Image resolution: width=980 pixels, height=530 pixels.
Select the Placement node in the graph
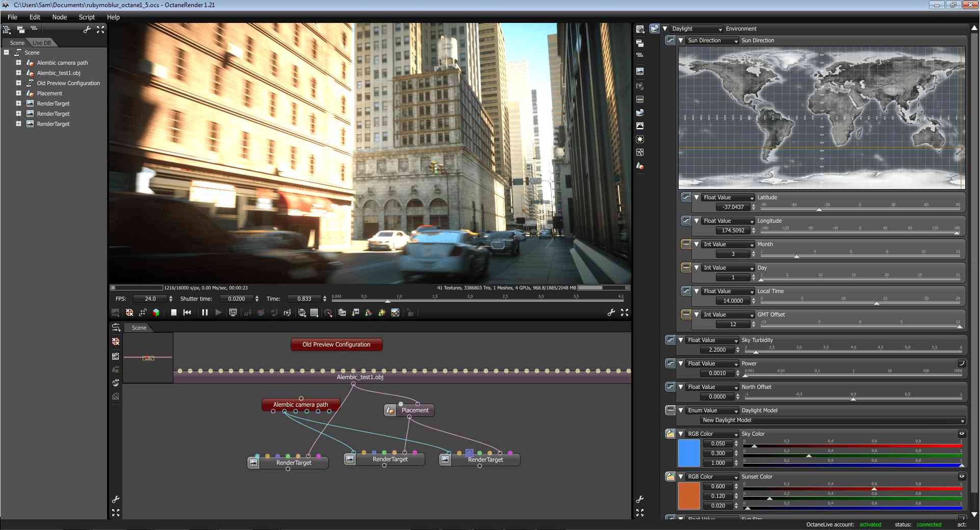point(409,410)
